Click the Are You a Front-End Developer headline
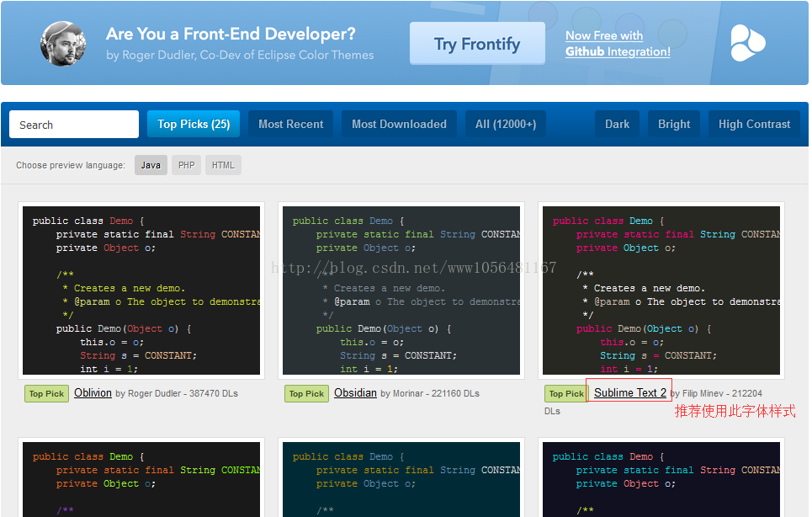The width and height of the screenshot is (812, 517). tap(231, 35)
